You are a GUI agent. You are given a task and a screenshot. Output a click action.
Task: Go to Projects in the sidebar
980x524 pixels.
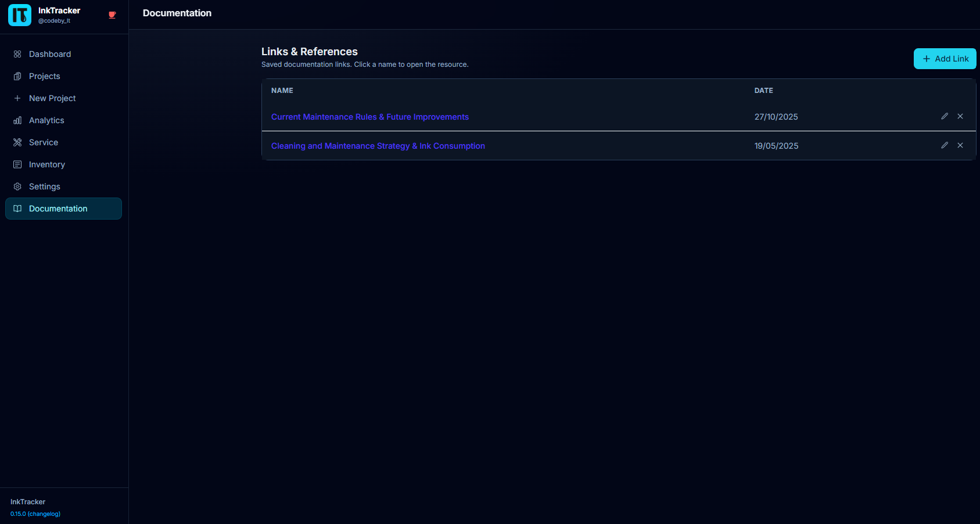64,76
